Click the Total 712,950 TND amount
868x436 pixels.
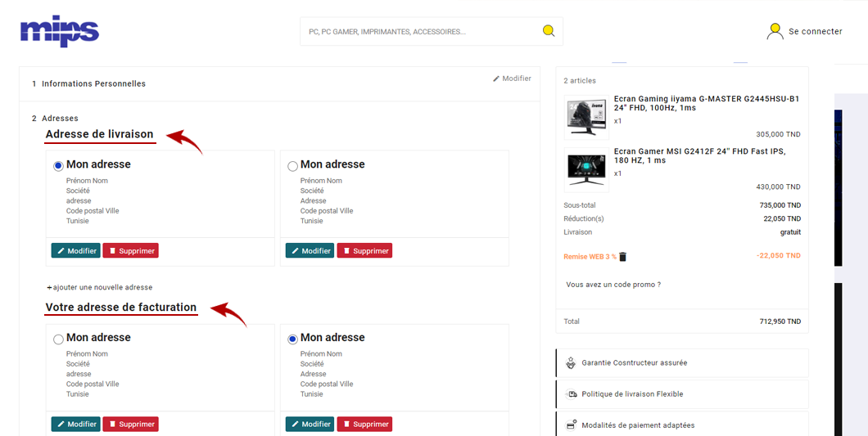tap(780, 321)
